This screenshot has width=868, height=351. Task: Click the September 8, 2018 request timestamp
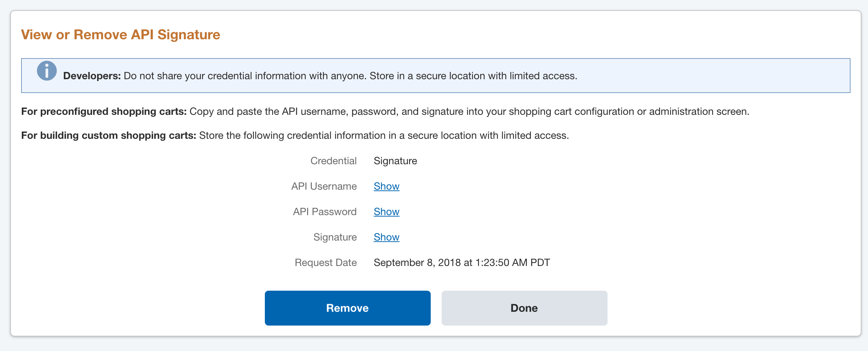click(x=462, y=263)
